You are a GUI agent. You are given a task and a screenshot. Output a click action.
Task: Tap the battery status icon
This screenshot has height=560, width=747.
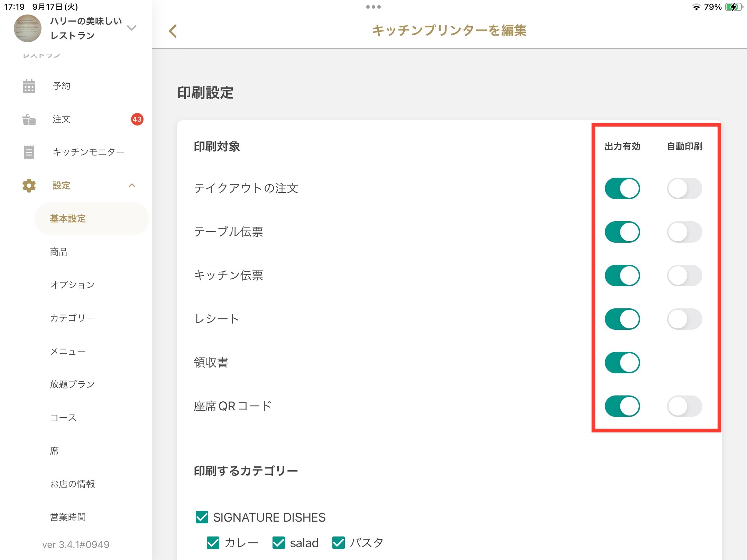coord(734,7)
